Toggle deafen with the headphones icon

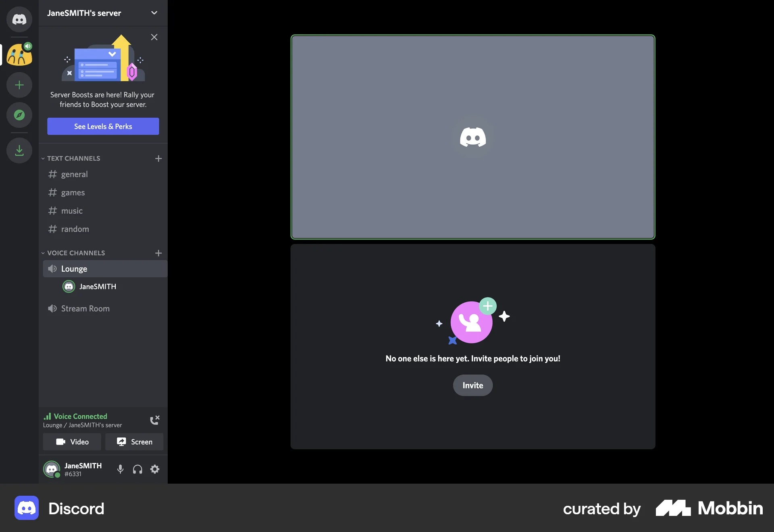[137, 469]
